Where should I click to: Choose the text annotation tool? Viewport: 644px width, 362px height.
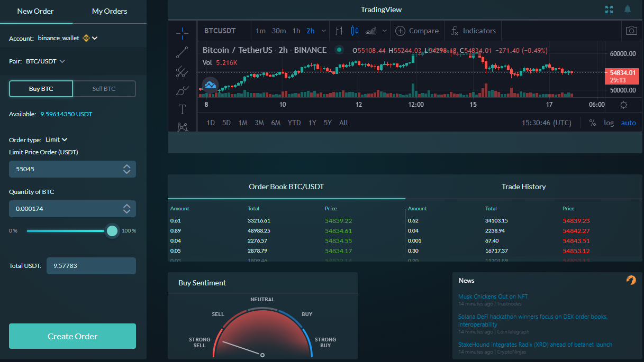pyautogui.click(x=182, y=109)
